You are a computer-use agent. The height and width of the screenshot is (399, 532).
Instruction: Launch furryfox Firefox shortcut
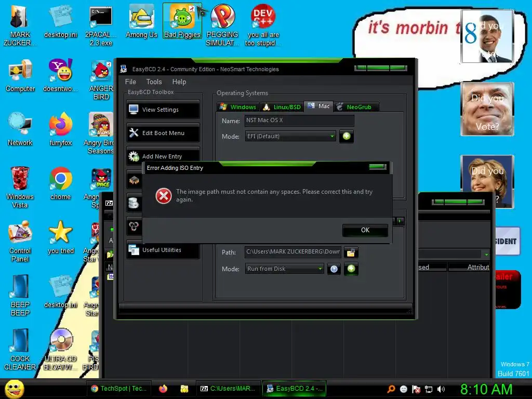pyautogui.click(x=61, y=129)
